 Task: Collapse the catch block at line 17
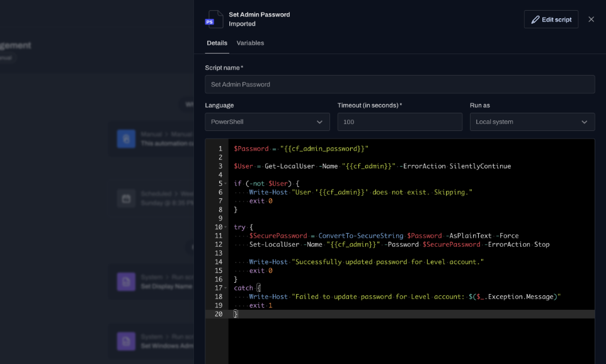(226, 288)
